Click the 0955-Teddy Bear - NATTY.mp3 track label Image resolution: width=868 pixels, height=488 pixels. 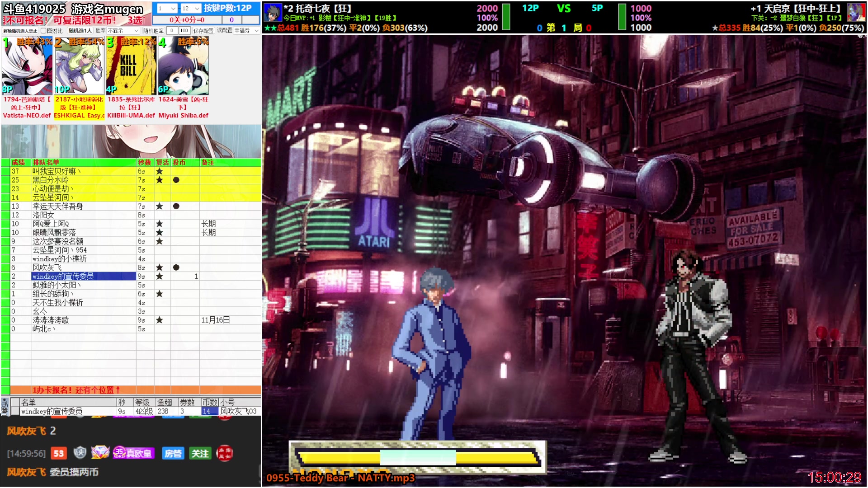click(340, 478)
